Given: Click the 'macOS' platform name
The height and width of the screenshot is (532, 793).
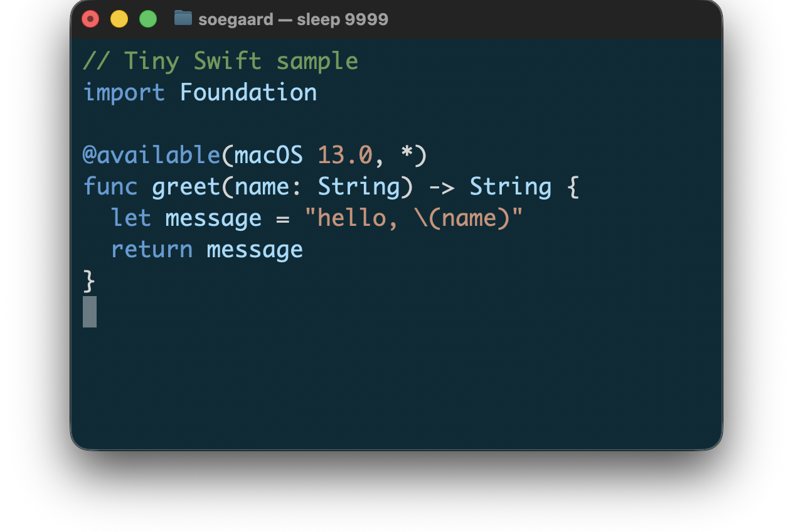Looking at the screenshot, I should click(x=269, y=155).
